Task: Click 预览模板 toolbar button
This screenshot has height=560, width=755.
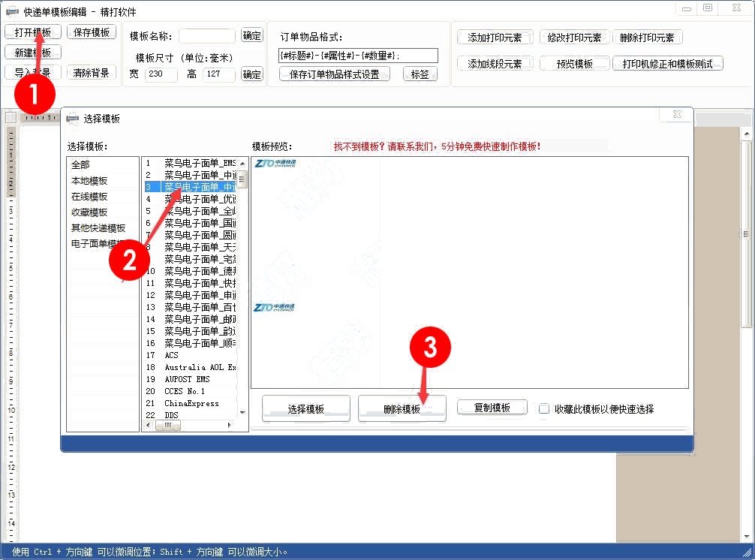Action: coord(574,64)
